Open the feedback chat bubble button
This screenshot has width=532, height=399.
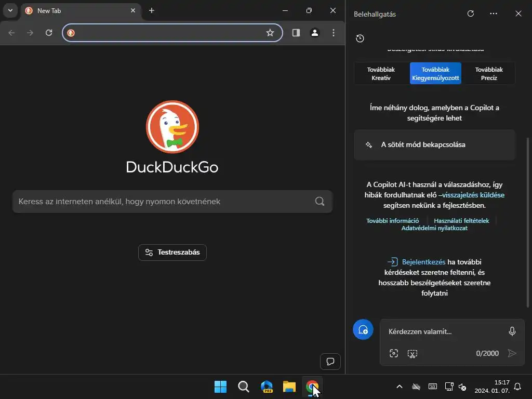[330, 362]
